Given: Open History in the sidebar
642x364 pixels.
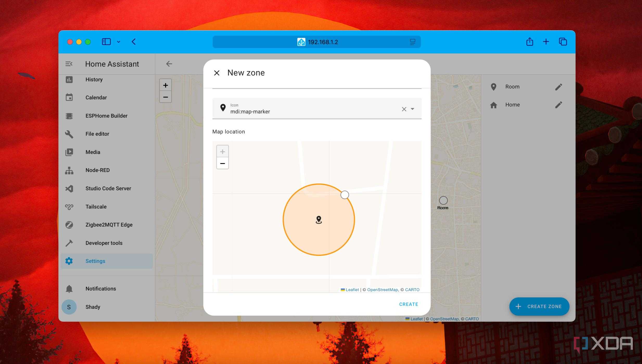Looking at the screenshot, I should pos(107,80).
